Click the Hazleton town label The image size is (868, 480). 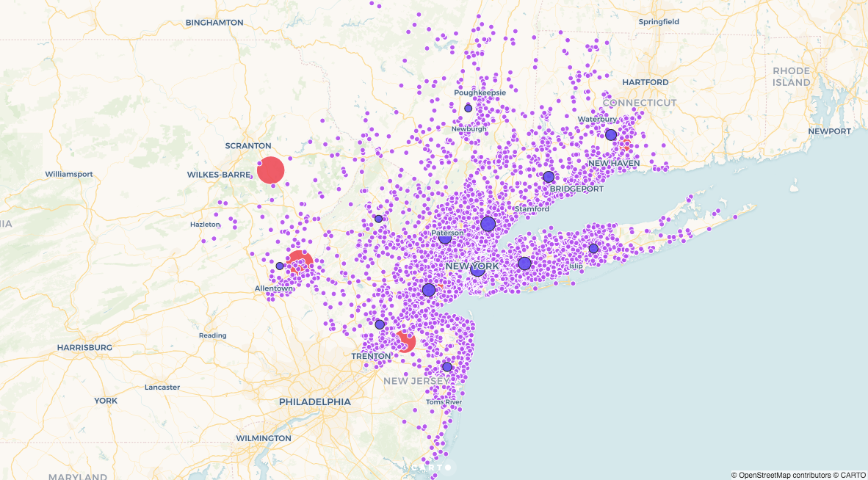pos(205,224)
